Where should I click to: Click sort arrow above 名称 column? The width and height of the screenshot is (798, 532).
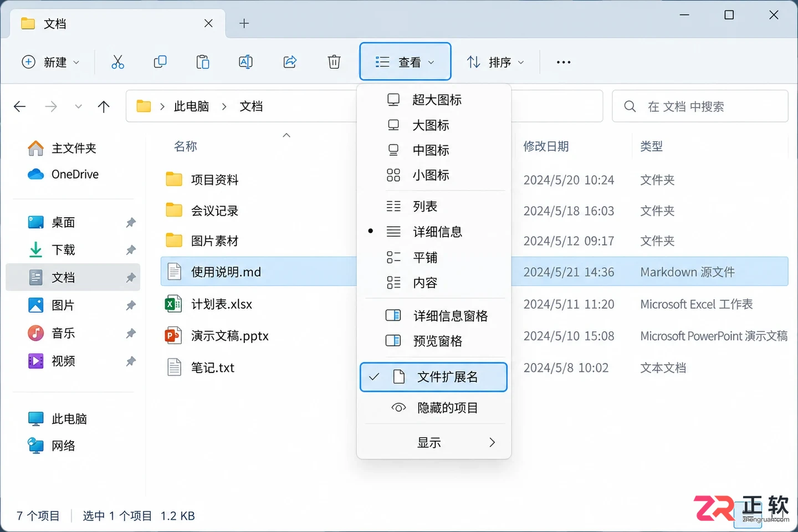[287, 135]
